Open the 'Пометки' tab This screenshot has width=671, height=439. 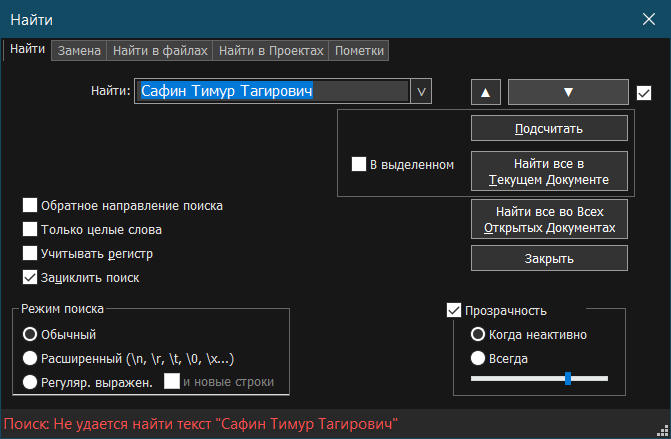tap(359, 50)
